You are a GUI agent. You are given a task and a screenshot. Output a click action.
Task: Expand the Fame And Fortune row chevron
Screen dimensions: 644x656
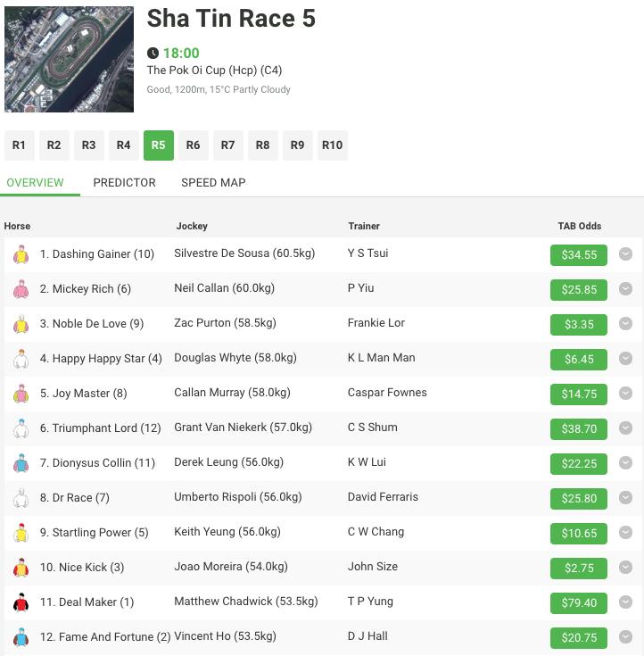(x=625, y=637)
